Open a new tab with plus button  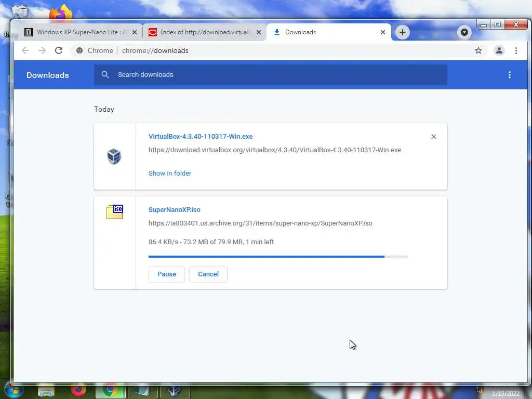tap(403, 32)
